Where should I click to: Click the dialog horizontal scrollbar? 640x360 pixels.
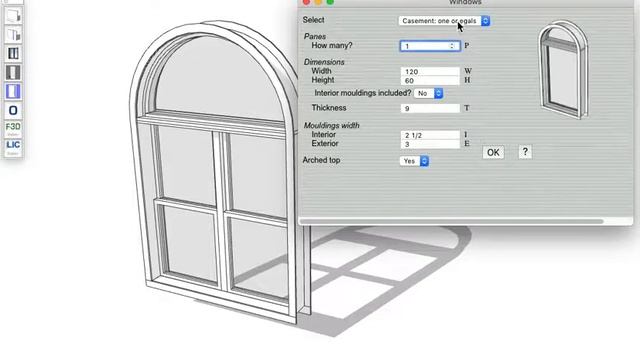[451, 221]
